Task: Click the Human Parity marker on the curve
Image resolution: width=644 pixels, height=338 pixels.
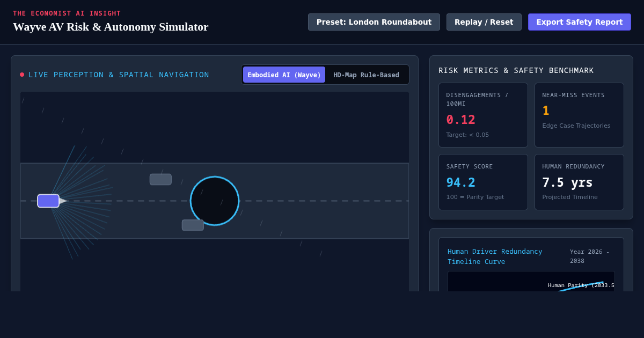Action: 581,285
